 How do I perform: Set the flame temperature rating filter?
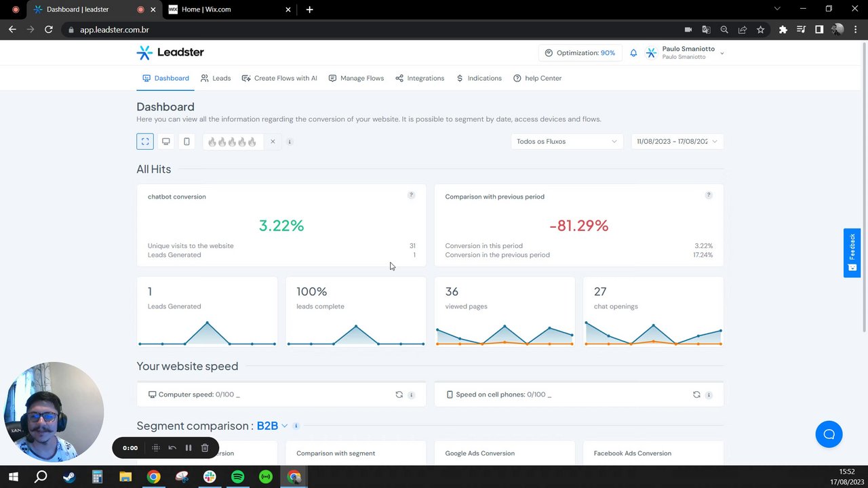tap(232, 142)
